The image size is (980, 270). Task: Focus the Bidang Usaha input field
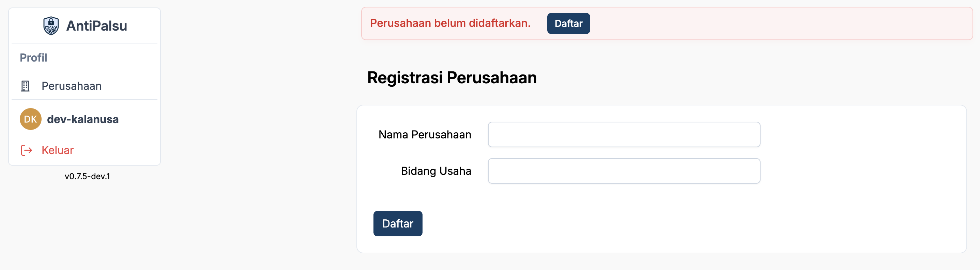(x=624, y=171)
